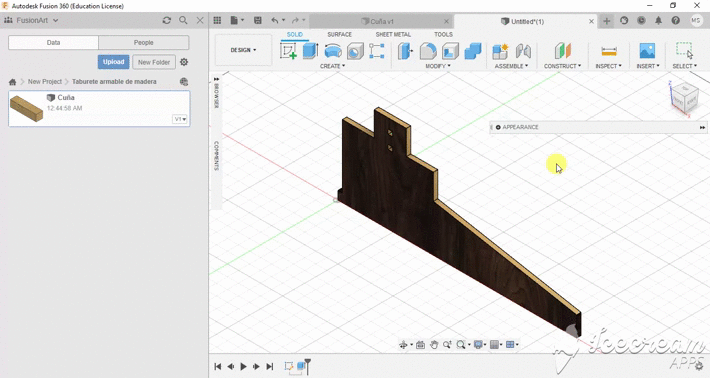This screenshot has width=710, height=378.
Task: Open the MS user account menu
Action: point(696,20)
